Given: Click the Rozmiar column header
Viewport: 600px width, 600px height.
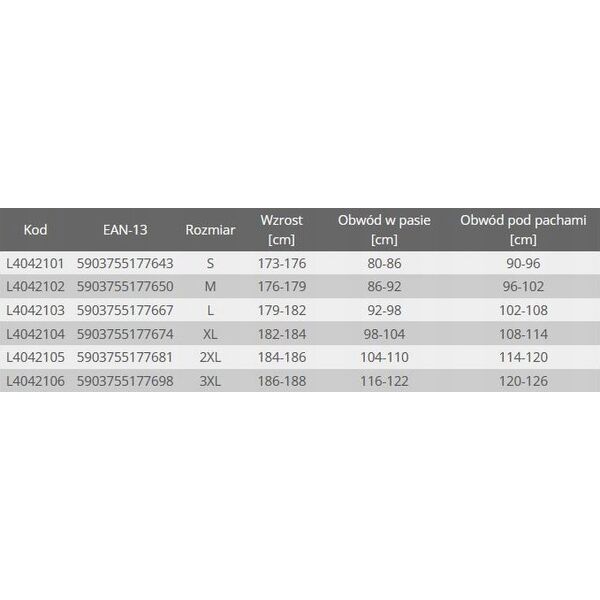Looking at the screenshot, I should pyautogui.click(x=210, y=230).
